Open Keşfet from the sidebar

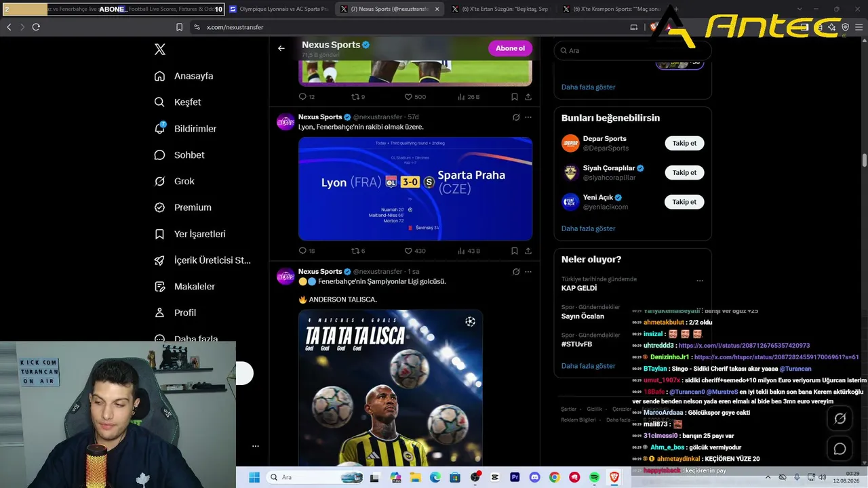click(x=178, y=102)
